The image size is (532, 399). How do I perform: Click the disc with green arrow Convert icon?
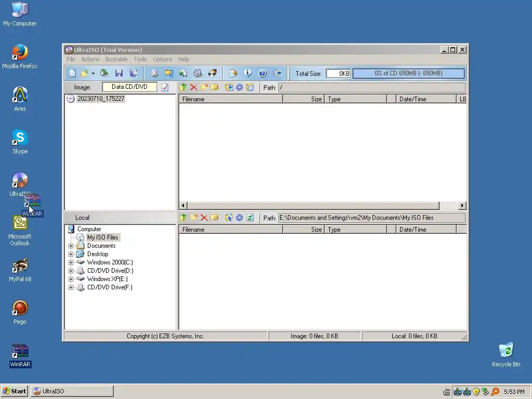(183, 73)
